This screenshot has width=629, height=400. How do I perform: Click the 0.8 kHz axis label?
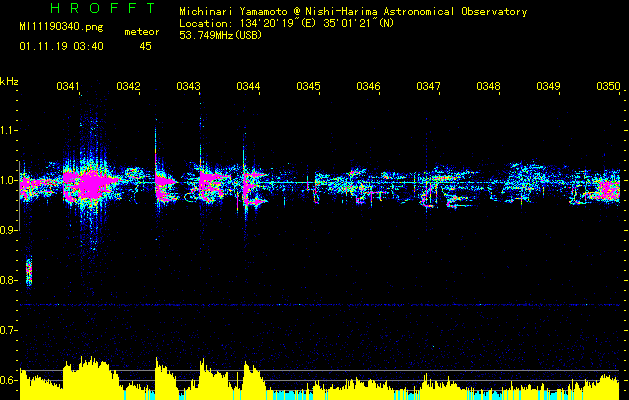[x=8, y=280]
